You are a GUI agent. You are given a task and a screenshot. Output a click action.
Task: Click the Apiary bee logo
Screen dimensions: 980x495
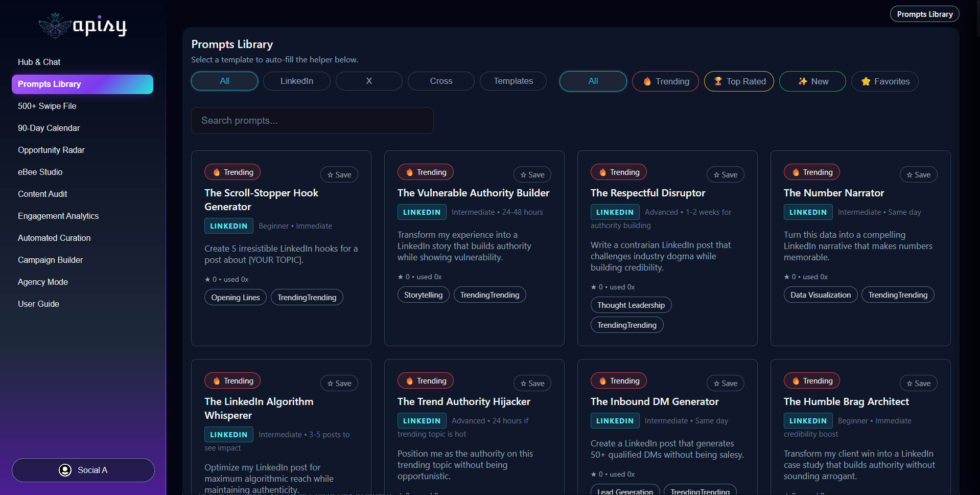(55, 26)
